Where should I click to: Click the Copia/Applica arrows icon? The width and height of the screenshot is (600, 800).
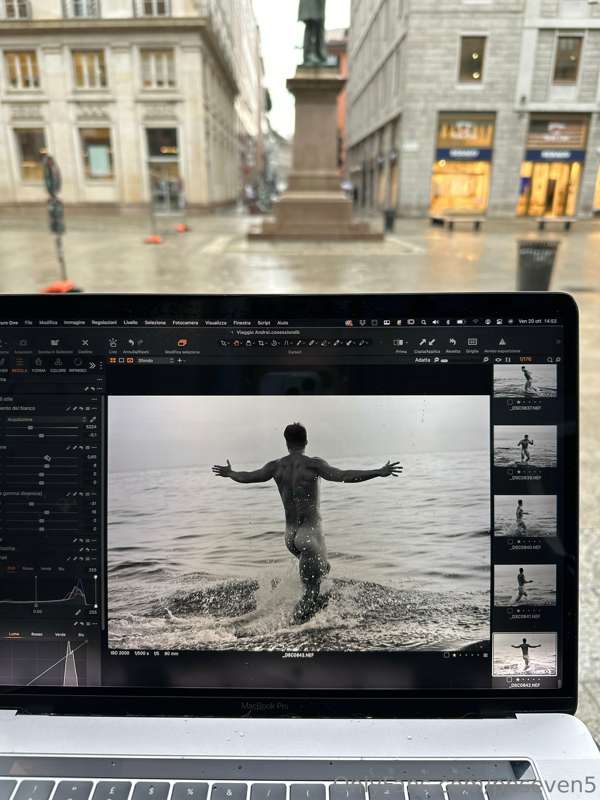[427, 342]
